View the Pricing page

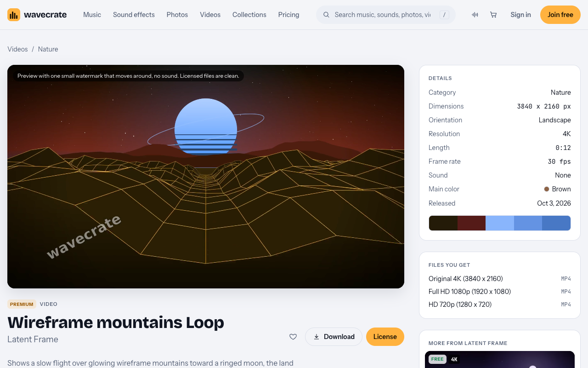click(288, 15)
